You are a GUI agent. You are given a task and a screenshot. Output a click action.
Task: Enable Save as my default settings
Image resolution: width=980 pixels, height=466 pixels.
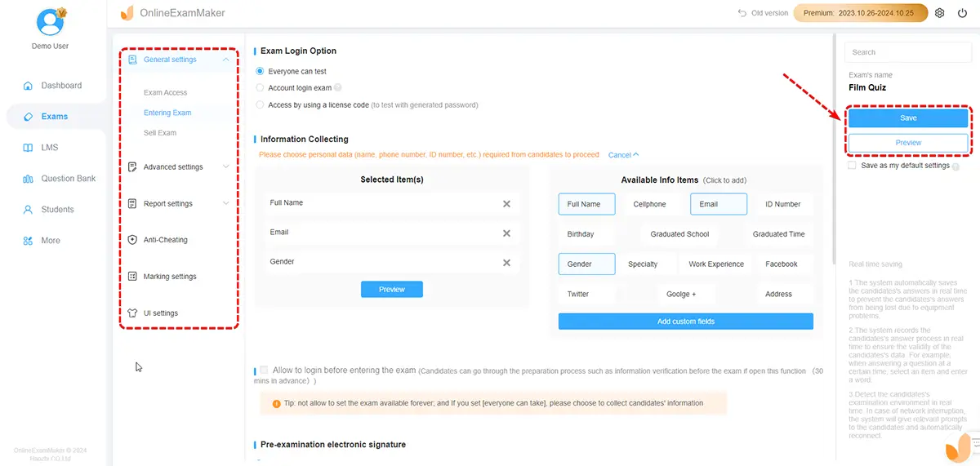click(853, 166)
